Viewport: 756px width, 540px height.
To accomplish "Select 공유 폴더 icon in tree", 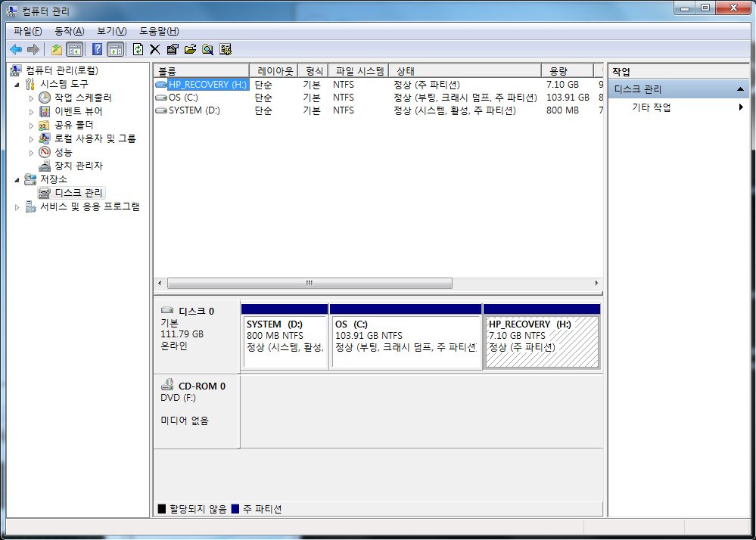I will [45, 126].
